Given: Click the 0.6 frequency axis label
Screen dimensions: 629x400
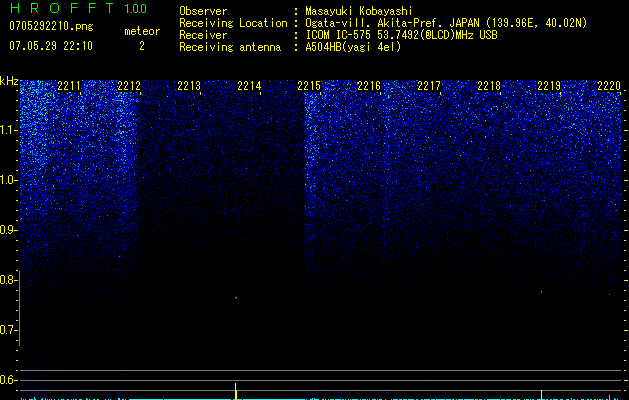Looking at the screenshot, I should point(7,380).
